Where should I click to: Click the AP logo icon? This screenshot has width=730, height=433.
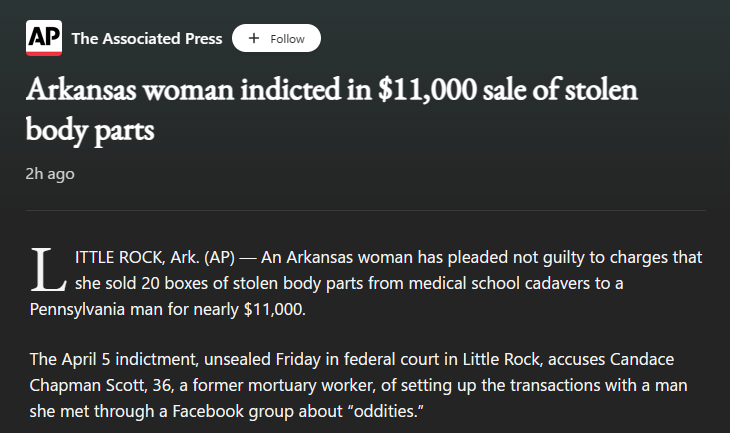click(x=44, y=38)
